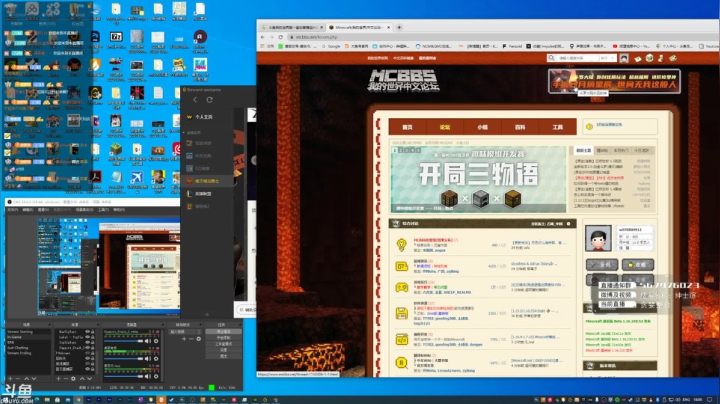Click the MCBBS search input field
The height and width of the screenshot is (404, 720).
(x=577, y=58)
